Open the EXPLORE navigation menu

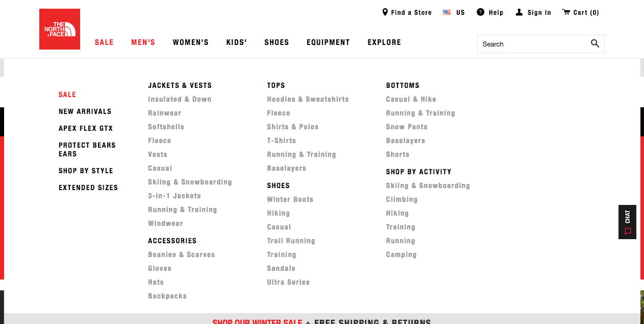click(384, 42)
